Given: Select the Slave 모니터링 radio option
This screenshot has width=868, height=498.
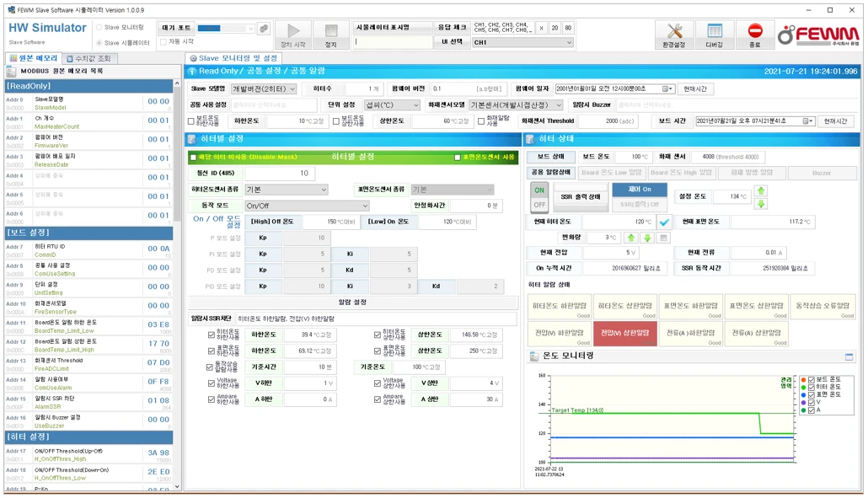Looking at the screenshot, I should tap(99, 27).
